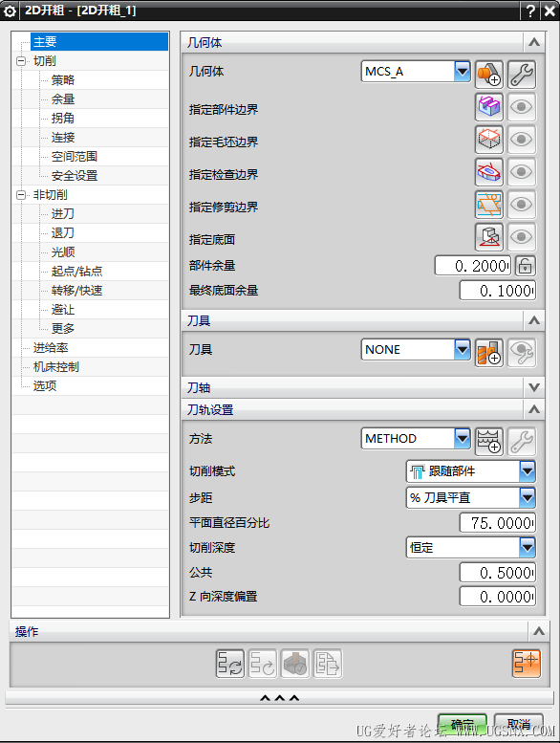Select 策略 under 切削 in the tree
The width and height of the screenshot is (560, 743).
(x=63, y=80)
